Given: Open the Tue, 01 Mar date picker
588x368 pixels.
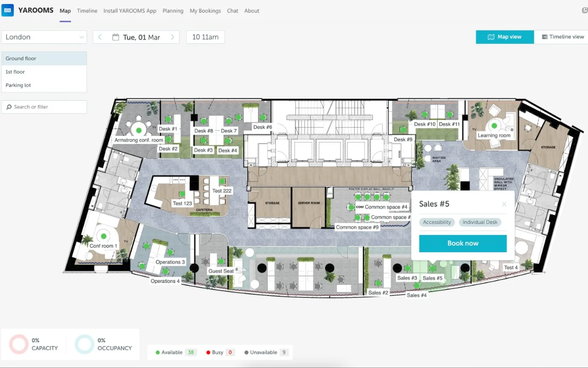Looking at the screenshot, I should click(136, 37).
